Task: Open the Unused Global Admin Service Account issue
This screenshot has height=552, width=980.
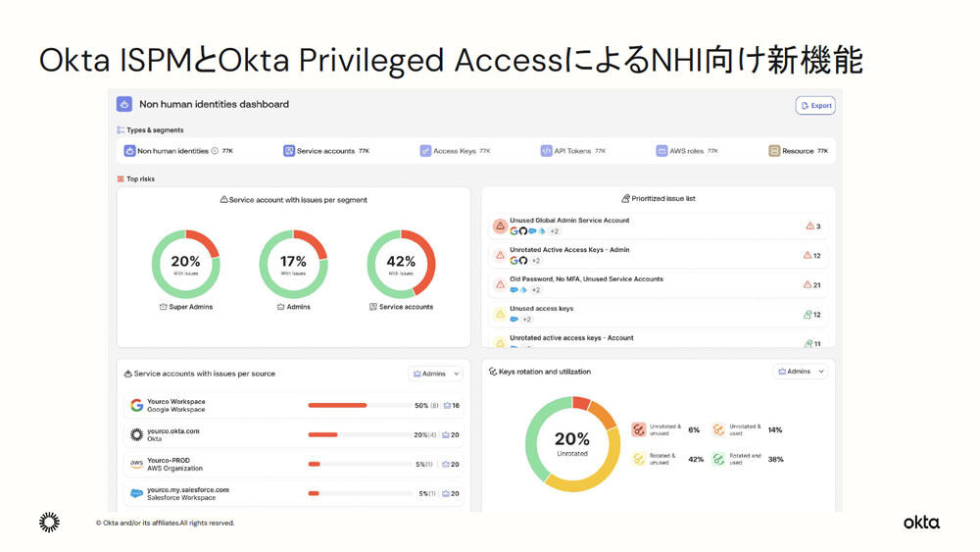Action: coord(659,226)
